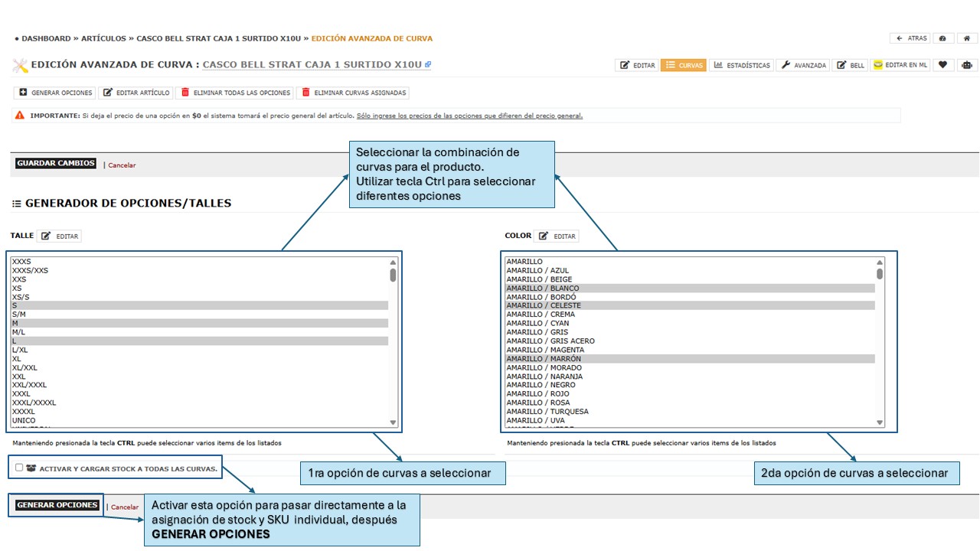980x551 pixels.
Task: Click the heart favorite icon
Action: click(943, 65)
